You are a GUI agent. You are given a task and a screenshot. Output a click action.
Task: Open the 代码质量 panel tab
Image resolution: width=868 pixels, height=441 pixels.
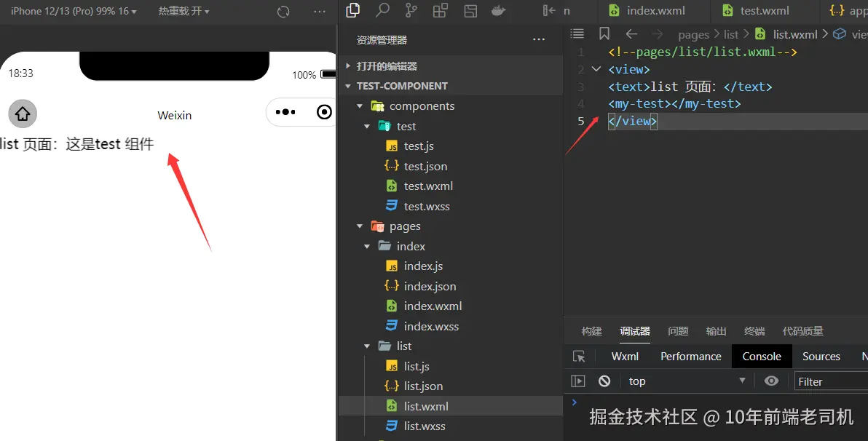[x=802, y=331]
